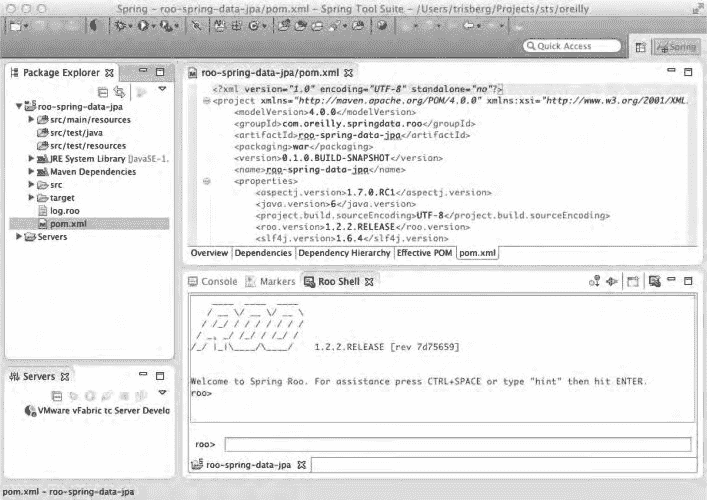Switch to the Spring perspective
Image resolution: width=707 pixels, height=500 pixels.
tap(677, 47)
